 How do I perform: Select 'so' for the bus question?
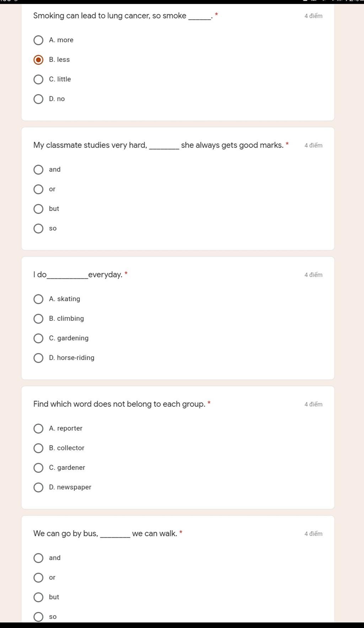[x=38, y=617]
